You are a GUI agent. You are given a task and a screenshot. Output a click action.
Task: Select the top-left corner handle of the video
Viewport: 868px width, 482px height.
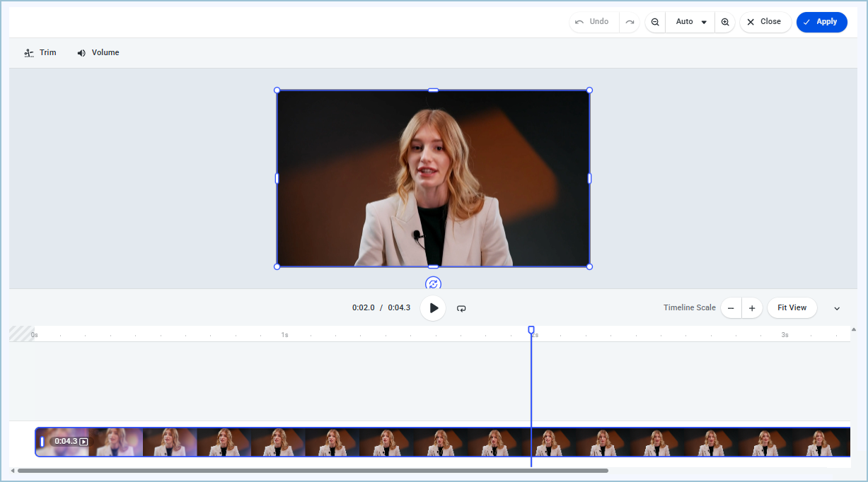[277, 90]
